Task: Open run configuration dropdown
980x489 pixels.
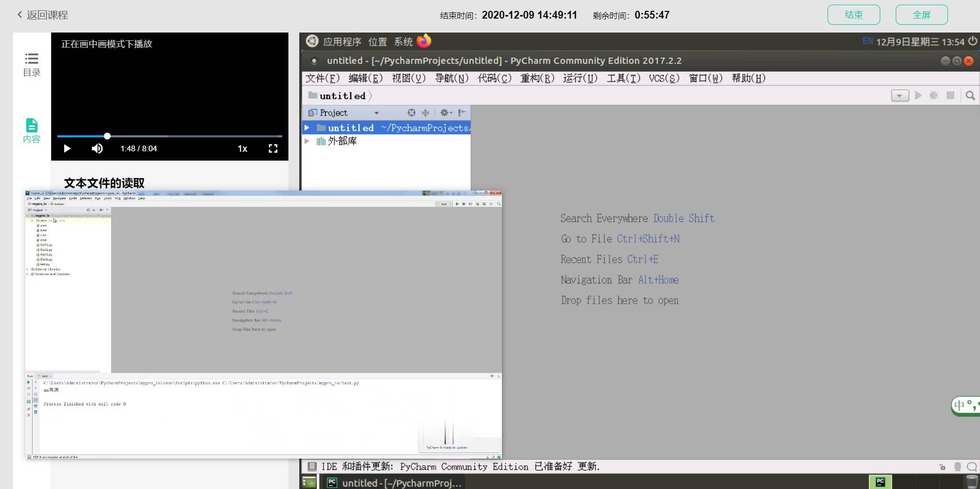Action: click(900, 96)
